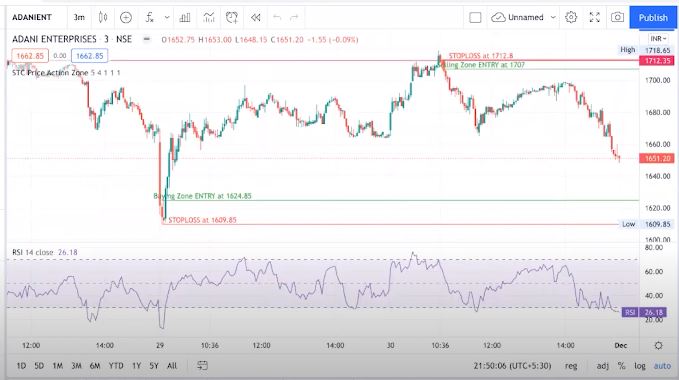Publish the chart idea
679x380 pixels.
click(653, 17)
